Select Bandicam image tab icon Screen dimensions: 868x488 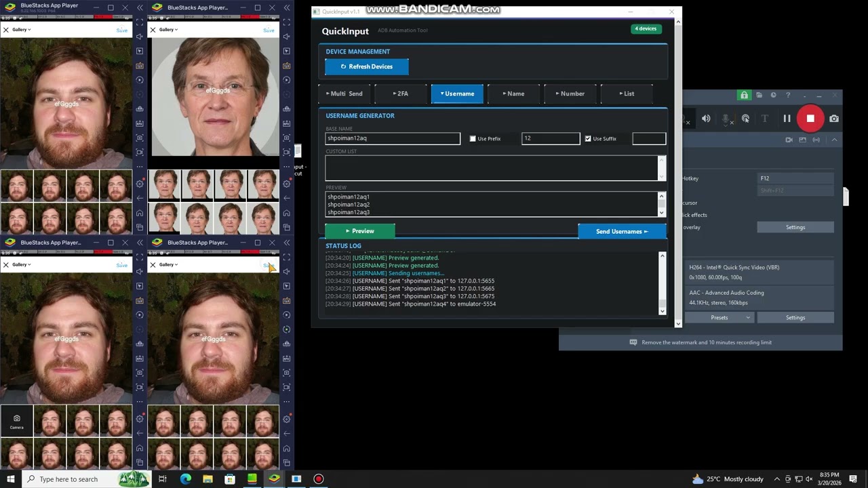802,140
